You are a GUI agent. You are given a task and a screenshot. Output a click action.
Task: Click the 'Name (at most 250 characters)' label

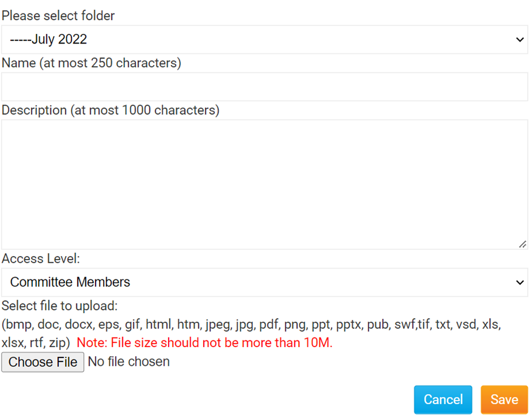click(91, 63)
